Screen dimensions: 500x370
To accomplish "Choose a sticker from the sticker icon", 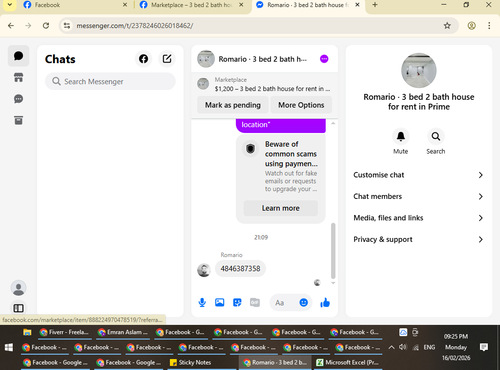I will pos(237,302).
